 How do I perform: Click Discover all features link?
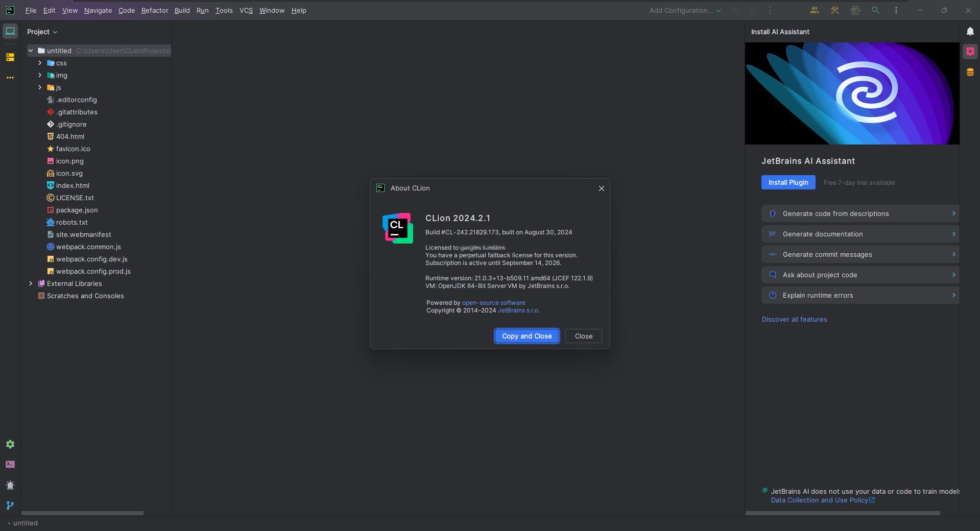point(795,320)
